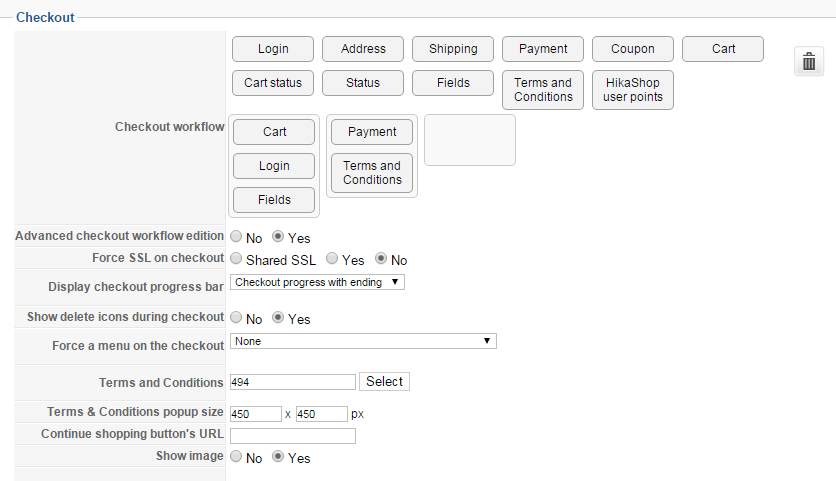Click the trash bin delete icon
This screenshot has width=836, height=481.
pyautogui.click(x=809, y=61)
